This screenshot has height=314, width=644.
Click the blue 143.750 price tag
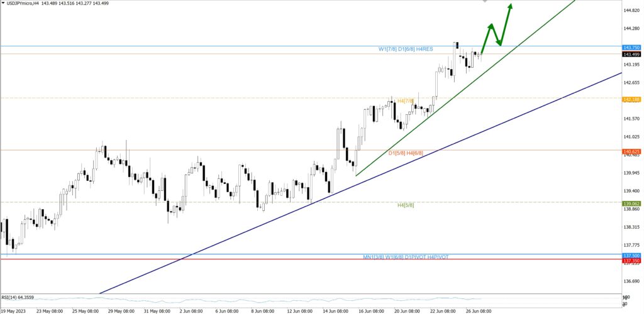click(x=631, y=48)
